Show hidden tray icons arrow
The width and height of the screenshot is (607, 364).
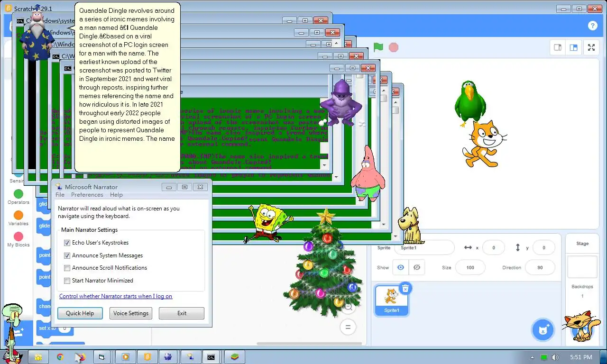(533, 357)
